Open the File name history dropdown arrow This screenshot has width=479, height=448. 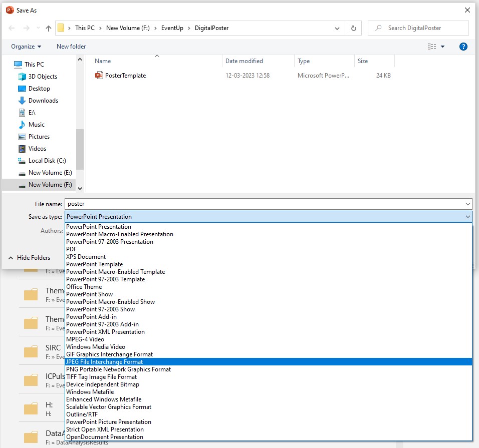click(x=468, y=204)
